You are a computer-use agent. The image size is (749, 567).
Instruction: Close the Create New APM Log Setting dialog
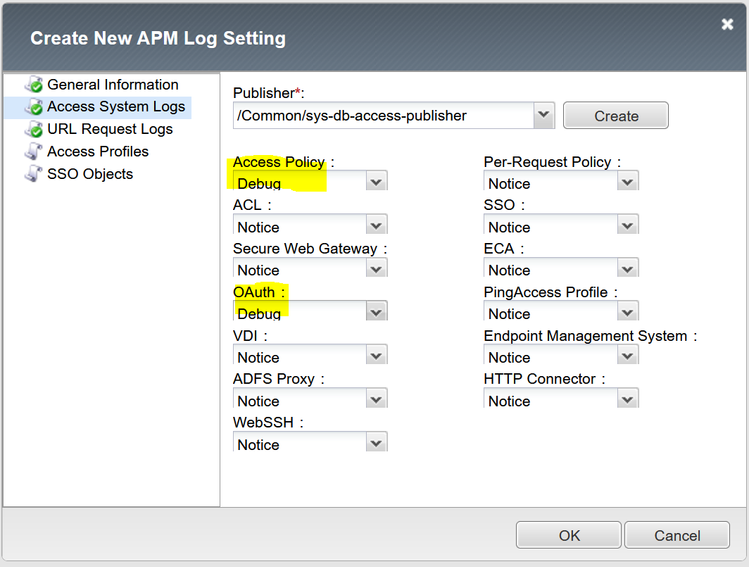point(727,25)
